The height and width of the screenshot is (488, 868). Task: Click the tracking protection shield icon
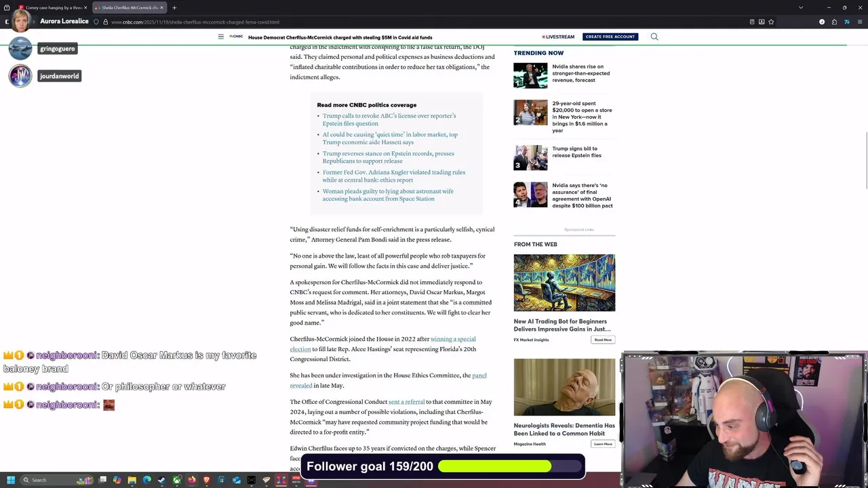(96, 22)
